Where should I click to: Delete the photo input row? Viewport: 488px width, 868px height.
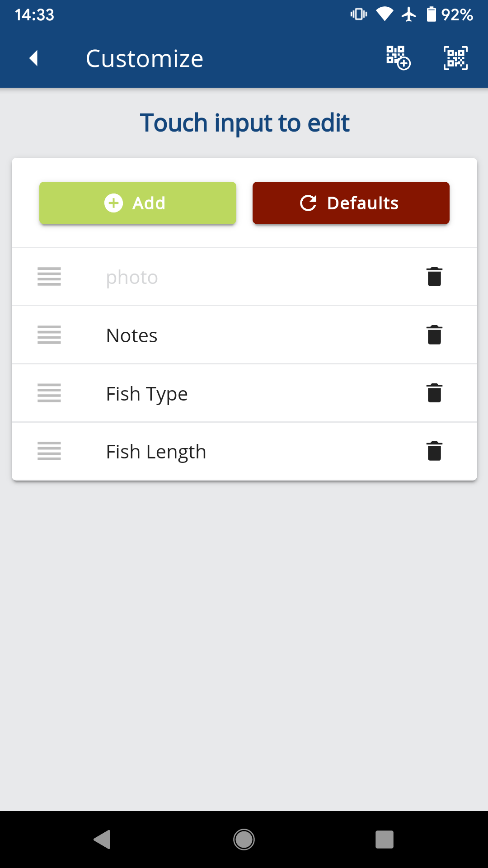(x=434, y=277)
